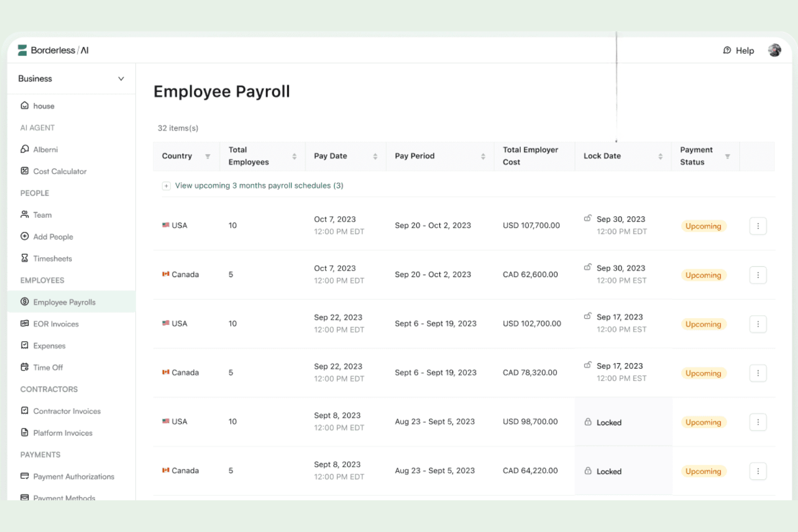This screenshot has width=798, height=532.
Task: Open the Payment Status filter dropdown
Action: tap(728, 156)
